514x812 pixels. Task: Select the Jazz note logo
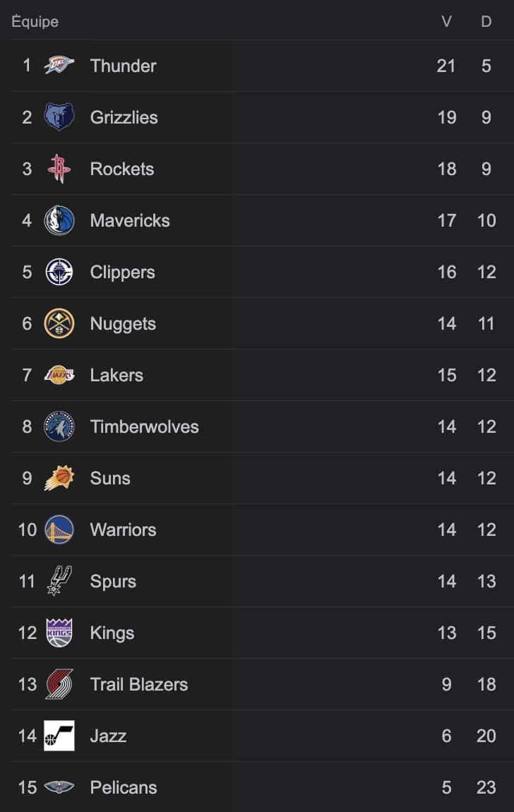tap(59, 736)
